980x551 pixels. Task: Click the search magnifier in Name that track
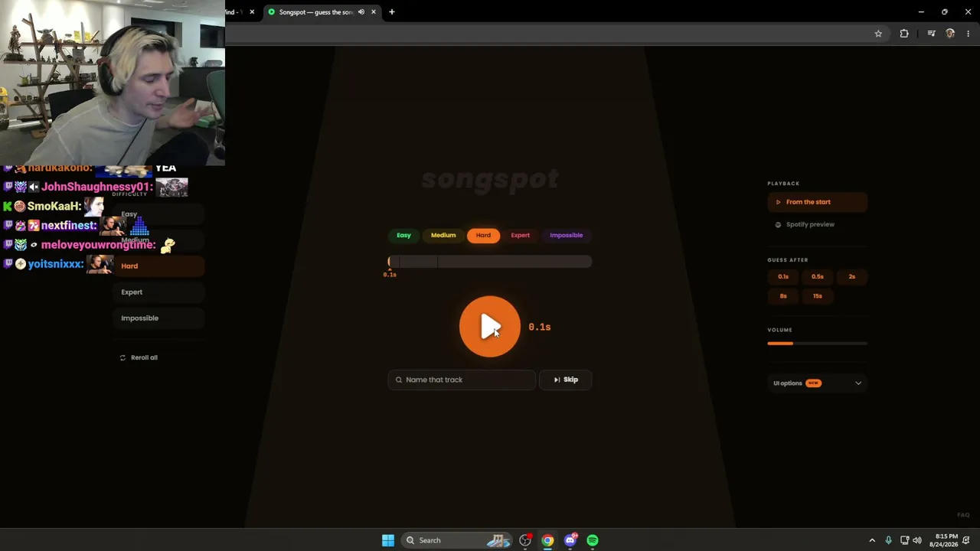click(399, 380)
